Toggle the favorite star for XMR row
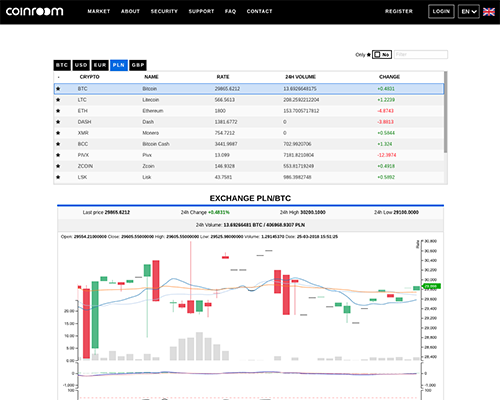Image resolution: width=500 pixels, height=400 pixels. click(58, 133)
